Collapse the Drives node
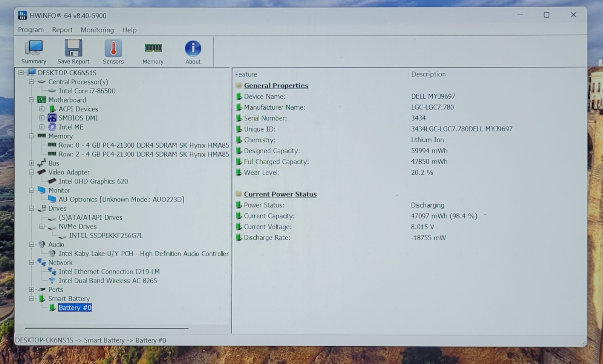 (x=31, y=208)
